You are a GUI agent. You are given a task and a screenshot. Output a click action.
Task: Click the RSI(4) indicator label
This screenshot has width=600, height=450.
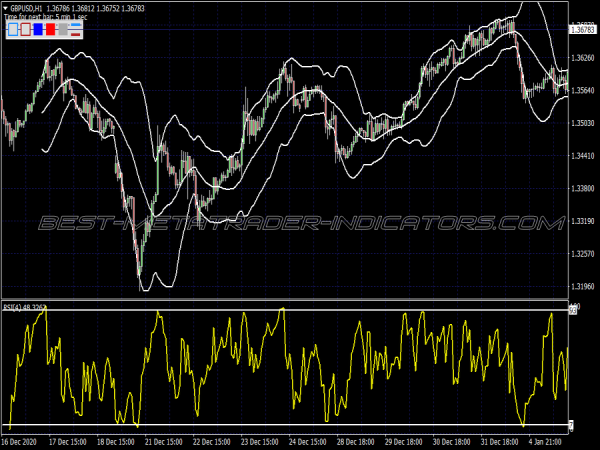pos(24,307)
